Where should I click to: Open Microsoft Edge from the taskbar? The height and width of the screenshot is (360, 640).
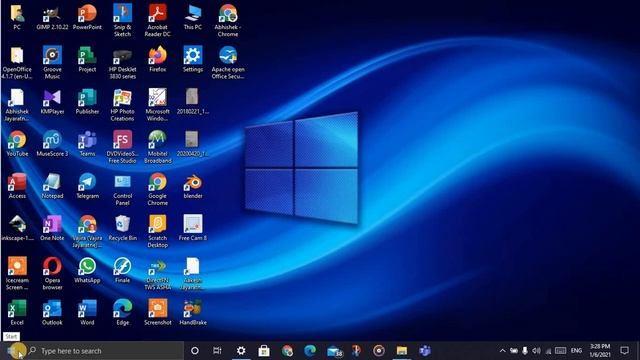pos(310,351)
